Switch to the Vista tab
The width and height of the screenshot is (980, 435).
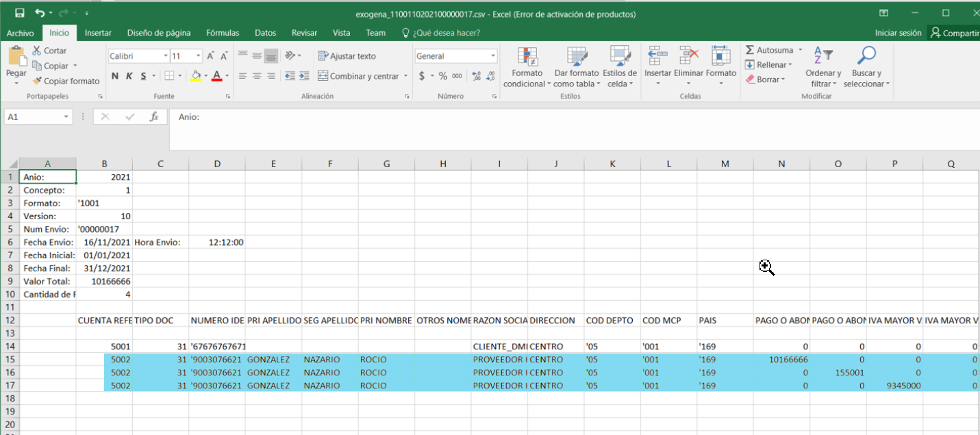click(341, 33)
